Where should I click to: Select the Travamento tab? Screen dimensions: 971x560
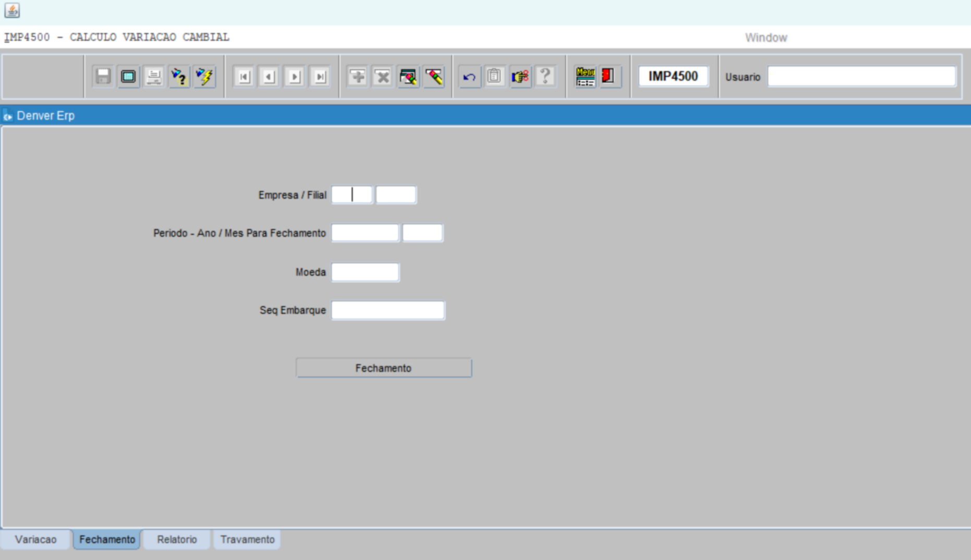pyautogui.click(x=247, y=539)
